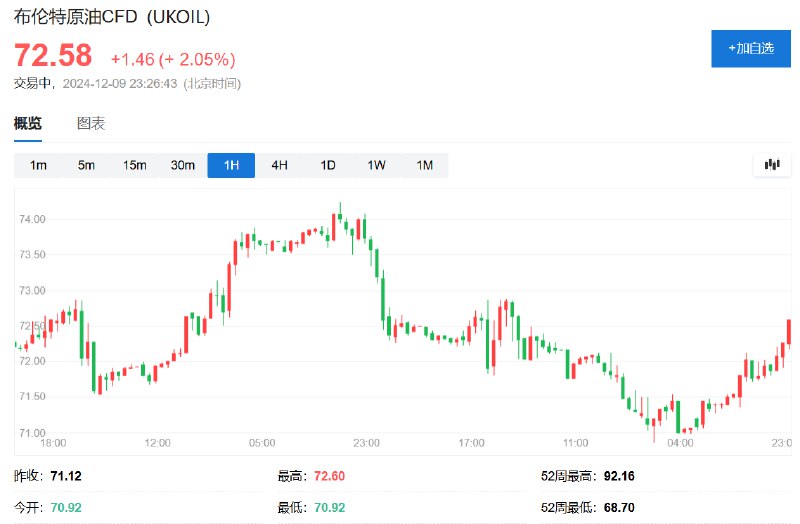Add UKOIL to watchlist with +加自选
This screenshot has height=524, width=800.
click(751, 48)
